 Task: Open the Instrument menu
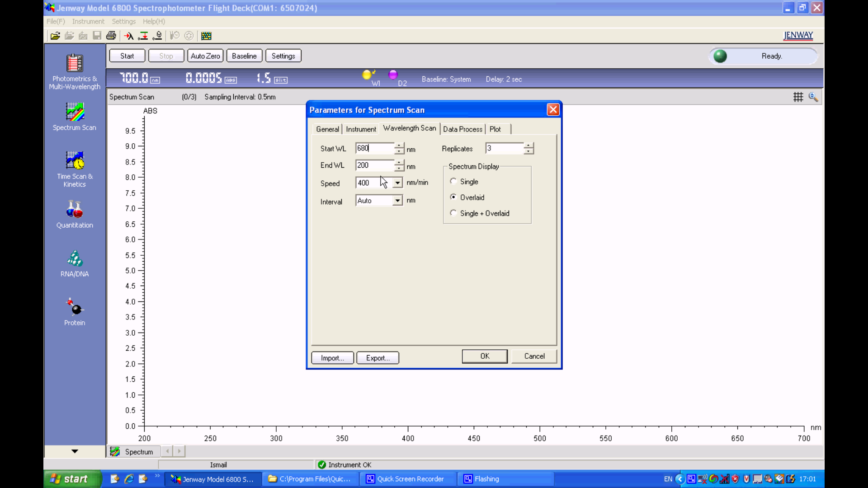point(88,21)
